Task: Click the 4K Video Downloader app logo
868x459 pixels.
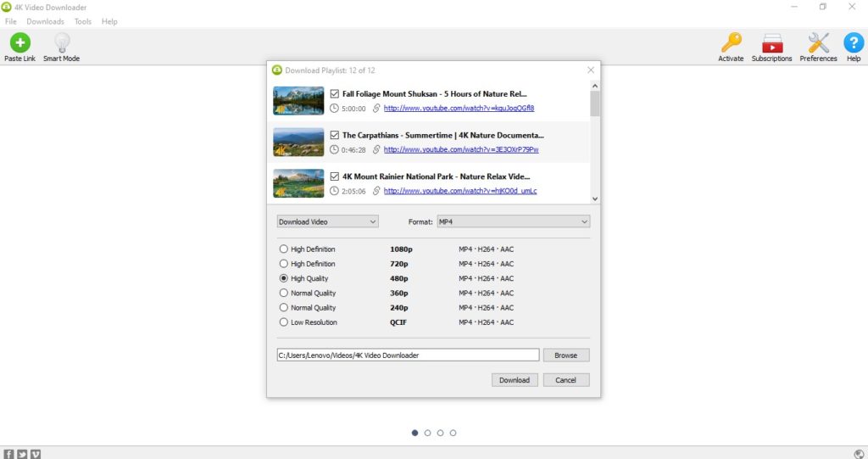Action: pos(7,7)
